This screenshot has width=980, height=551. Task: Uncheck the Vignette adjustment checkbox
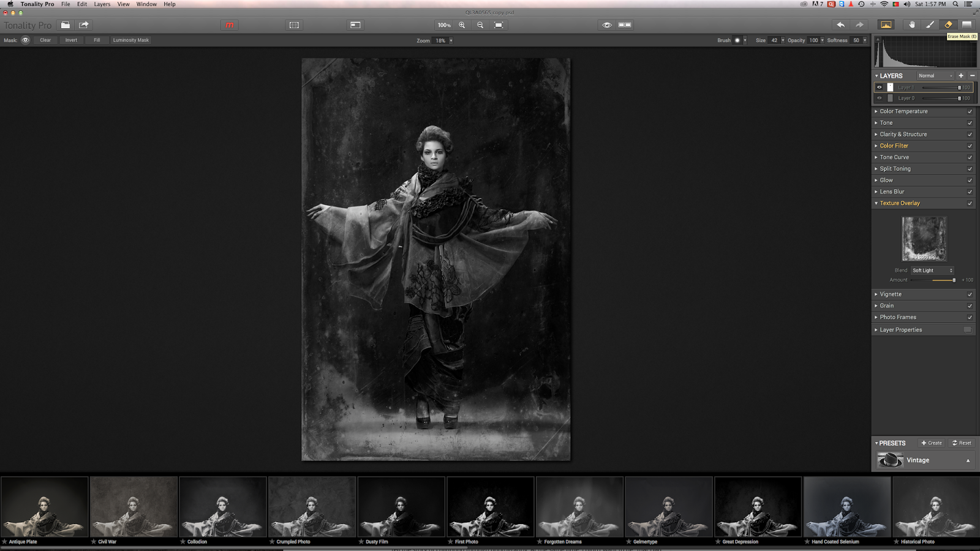(x=970, y=294)
